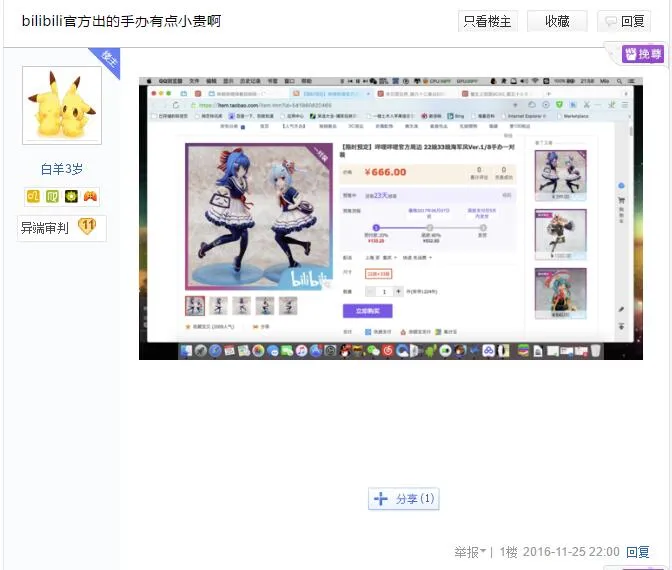
Task: Click the 只看楼主 button
Action: pos(488,21)
